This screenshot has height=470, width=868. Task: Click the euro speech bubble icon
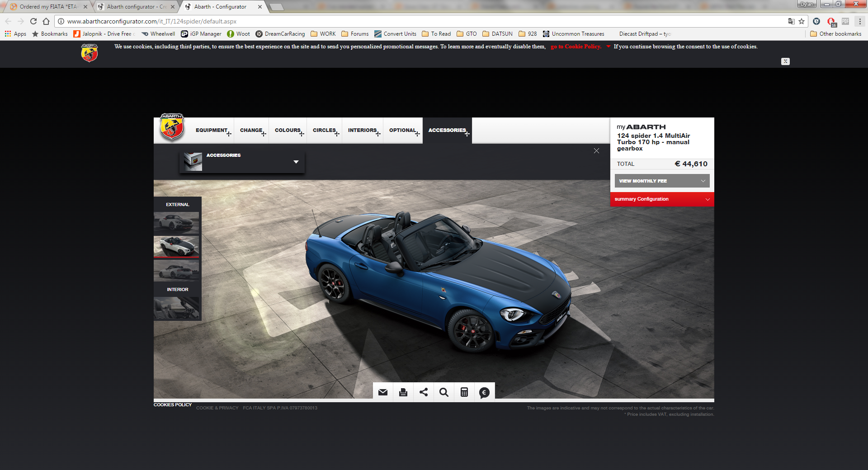484,393
